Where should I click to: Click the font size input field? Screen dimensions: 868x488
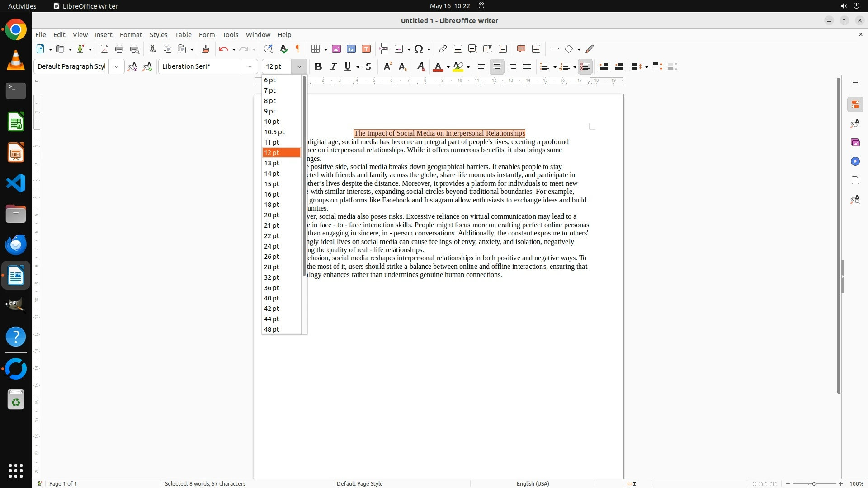click(277, 66)
